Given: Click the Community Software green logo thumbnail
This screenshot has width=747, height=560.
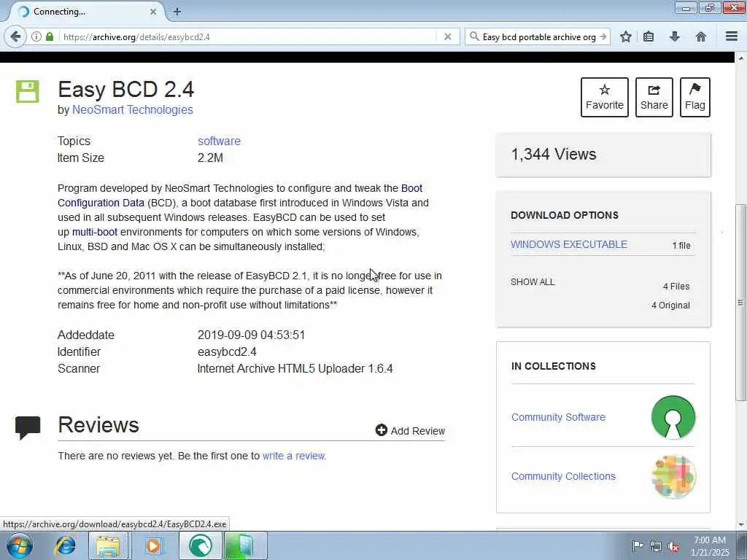Looking at the screenshot, I should pos(673,417).
